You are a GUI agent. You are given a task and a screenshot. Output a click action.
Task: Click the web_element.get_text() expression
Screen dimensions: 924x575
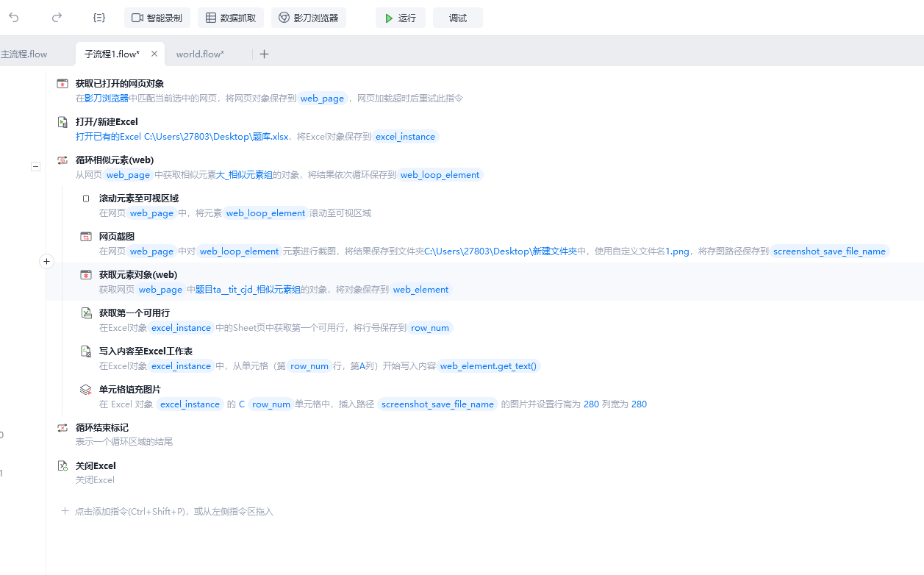pyautogui.click(x=489, y=365)
